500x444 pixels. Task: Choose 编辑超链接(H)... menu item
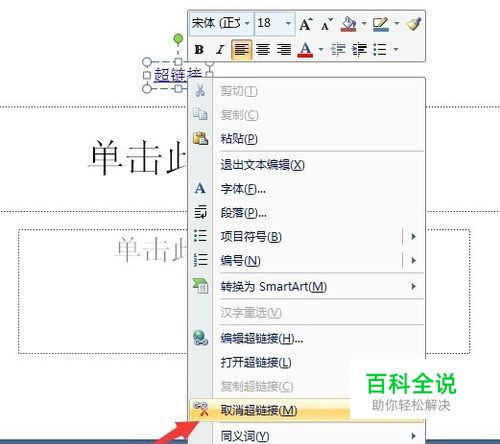click(x=307, y=339)
